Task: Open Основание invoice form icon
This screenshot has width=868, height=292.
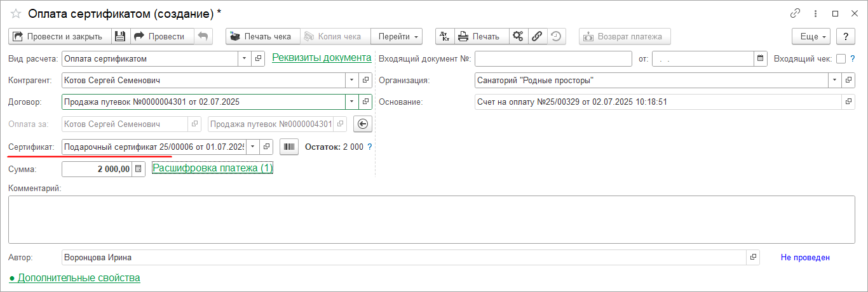Action: [848, 102]
